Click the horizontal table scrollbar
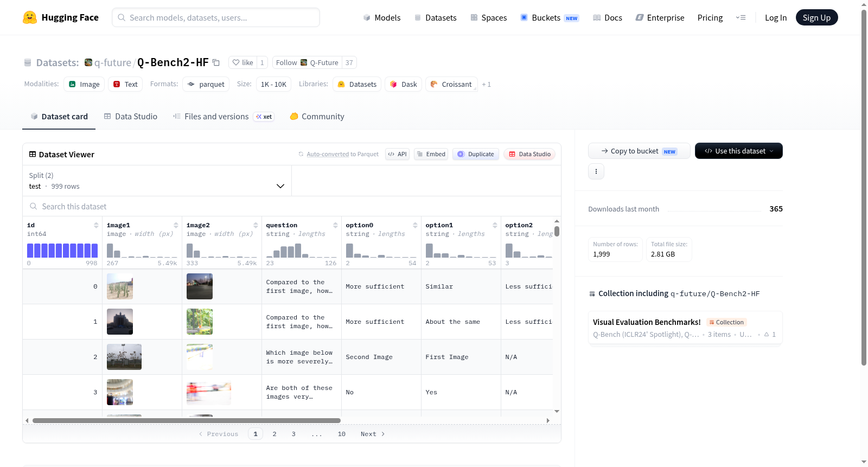This screenshot has width=868, height=467. tap(187, 420)
